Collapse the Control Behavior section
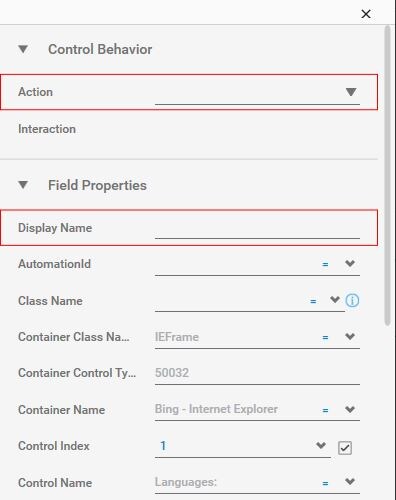The image size is (396, 500). 23,49
